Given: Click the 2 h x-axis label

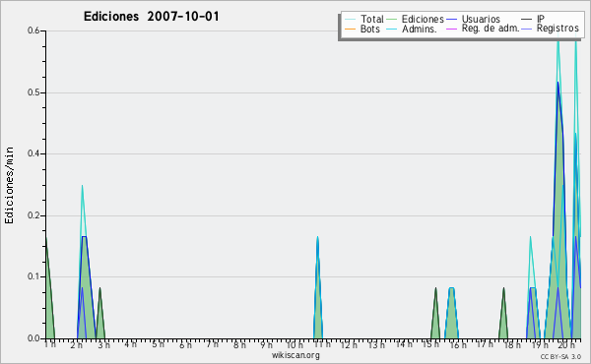Looking at the screenshot, I should 76,344.
